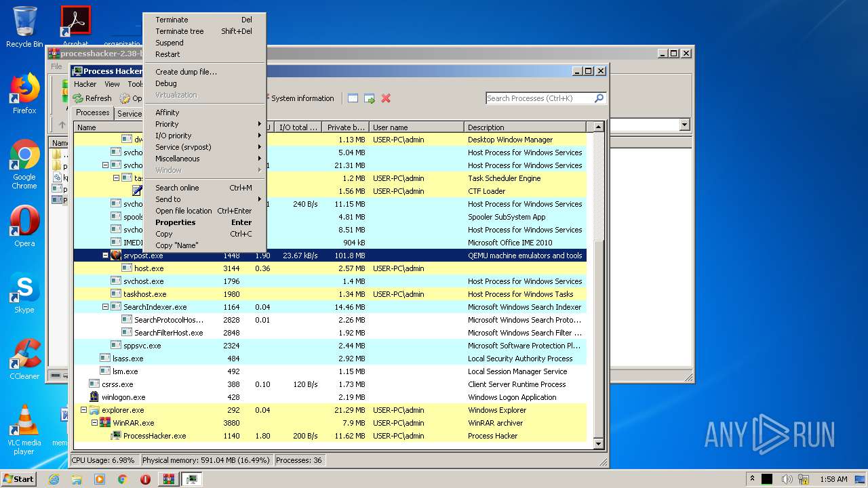The image size is (868, 488).
Task: Sort by Description column header
Action: tap(525, 127)
